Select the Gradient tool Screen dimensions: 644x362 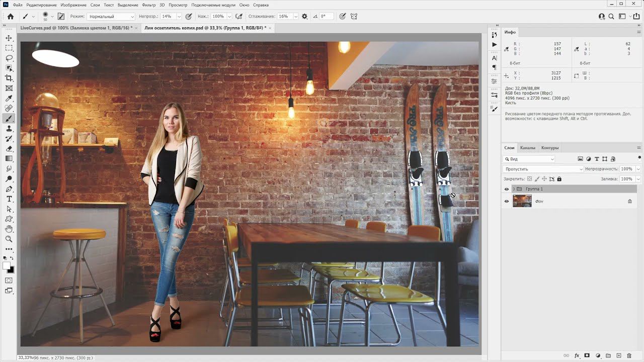pyautogui.click(x=9, y=159)
